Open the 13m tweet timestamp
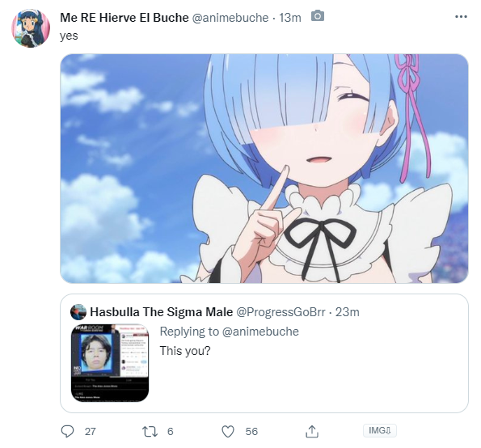 [x=290, y=18]
